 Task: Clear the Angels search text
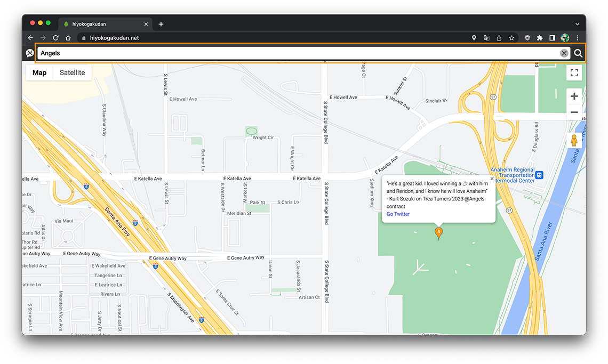click(x=564, y=53)
